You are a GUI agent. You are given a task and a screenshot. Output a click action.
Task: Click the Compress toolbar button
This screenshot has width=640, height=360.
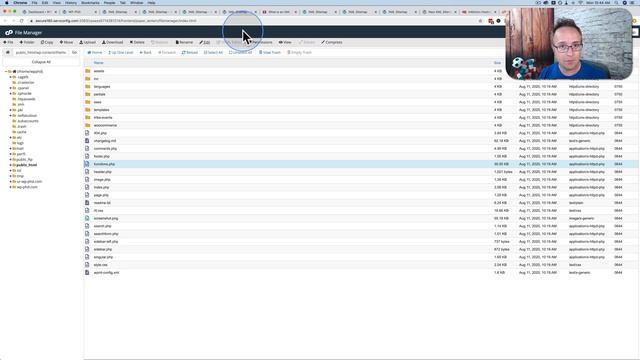[332, 42]
